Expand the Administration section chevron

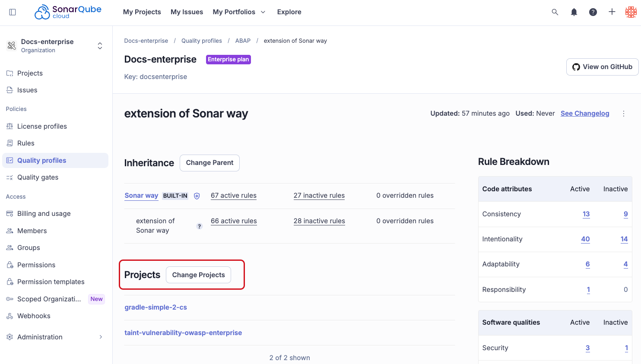tap(101, 337)
